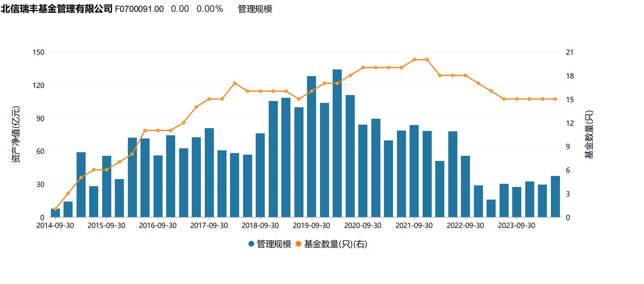
Task: Click the 2022-09-30 date label
Action: pos(465,226)
